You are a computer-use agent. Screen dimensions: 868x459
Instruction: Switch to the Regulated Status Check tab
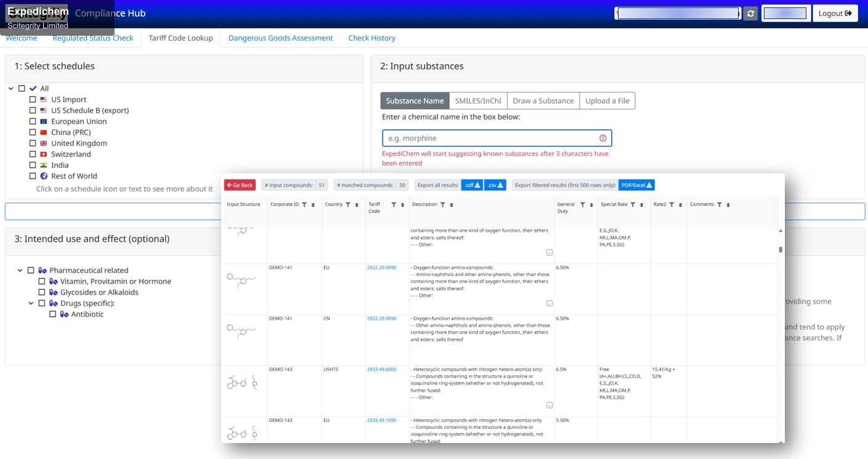[93, 38]
